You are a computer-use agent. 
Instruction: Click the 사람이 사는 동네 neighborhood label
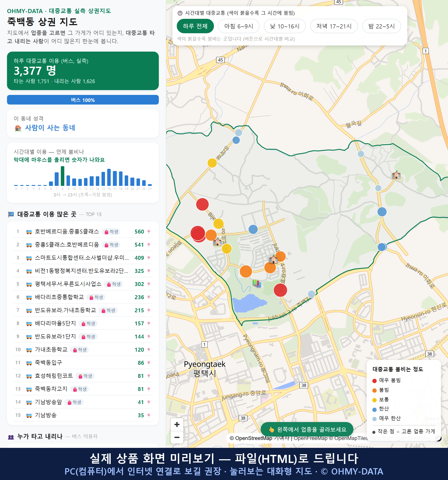pos(50,128)
